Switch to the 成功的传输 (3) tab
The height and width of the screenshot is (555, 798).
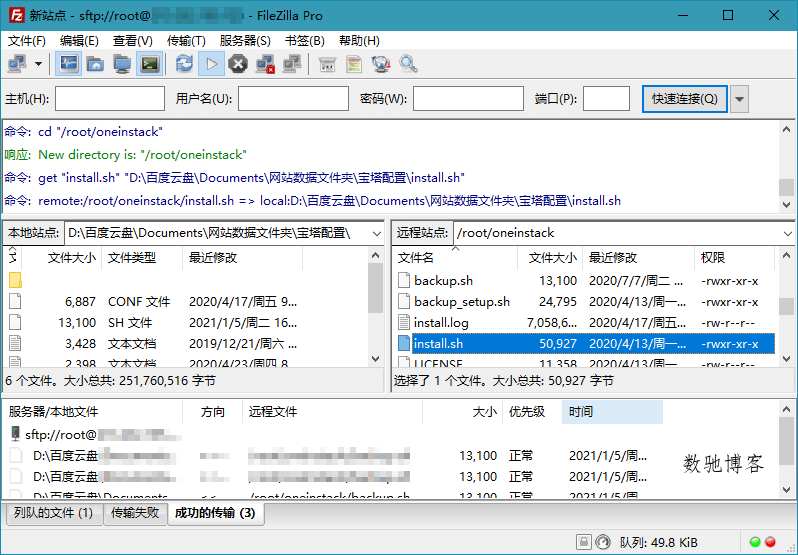coord(215,513)
